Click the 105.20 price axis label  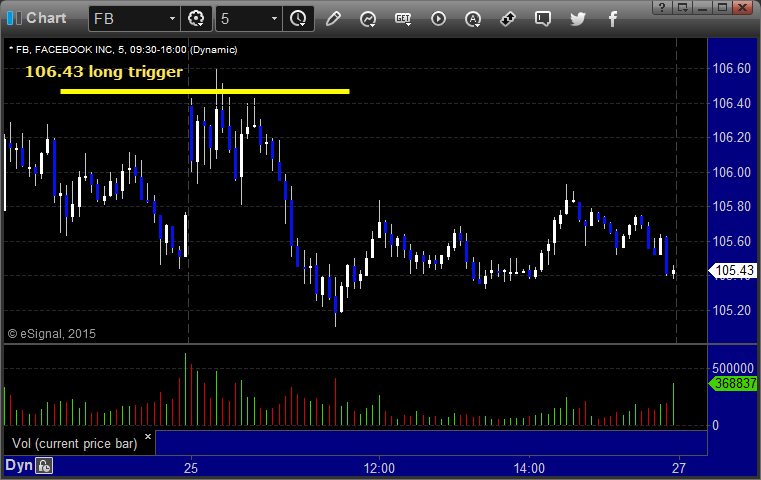(731, 310)
